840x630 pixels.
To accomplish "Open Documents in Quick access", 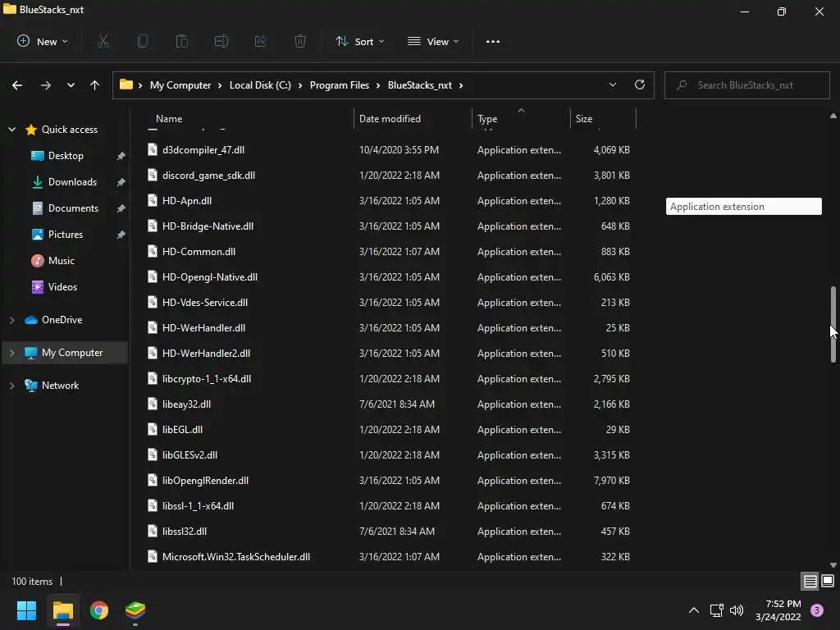I will pos(73,208).
